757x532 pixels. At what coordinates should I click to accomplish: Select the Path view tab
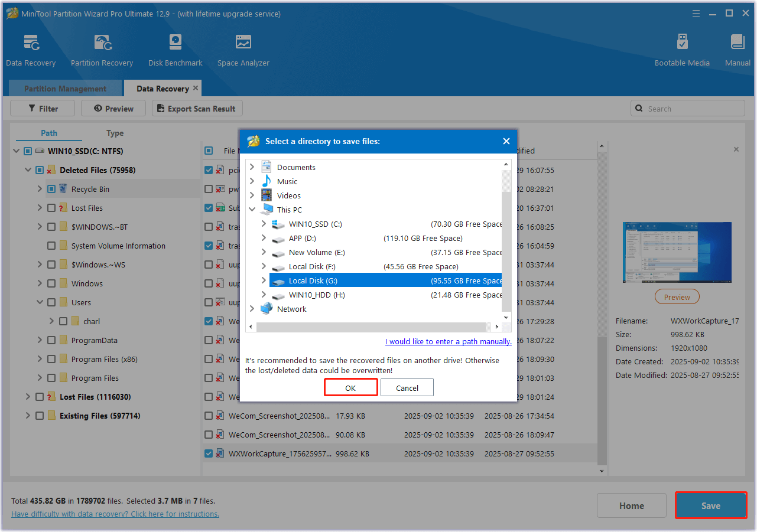pos(49,133)
